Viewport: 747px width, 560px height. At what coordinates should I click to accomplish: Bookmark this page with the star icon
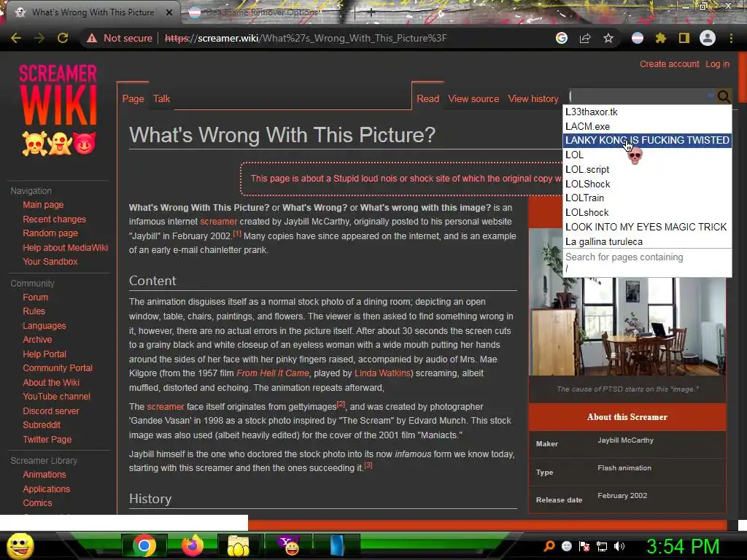(608, 38)
